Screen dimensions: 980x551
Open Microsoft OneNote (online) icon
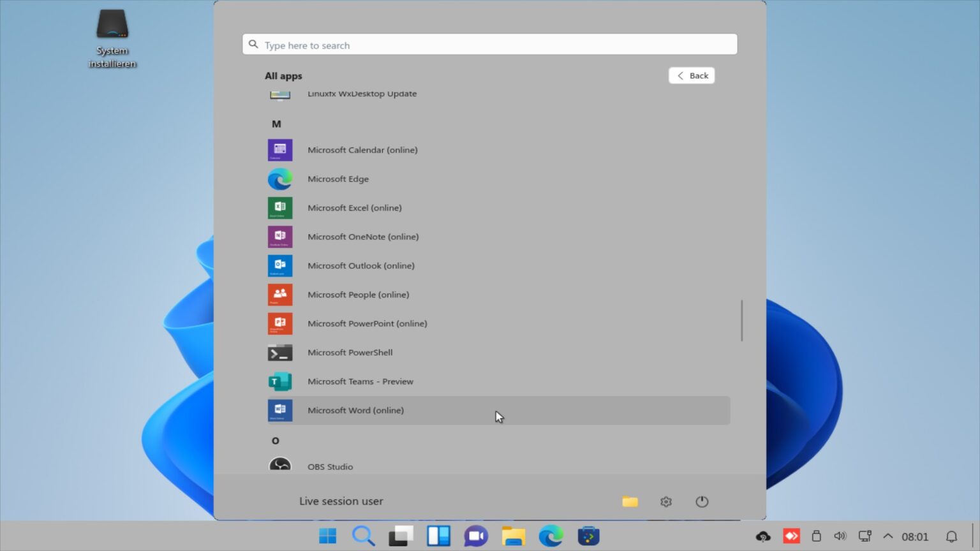pos(280,237)
